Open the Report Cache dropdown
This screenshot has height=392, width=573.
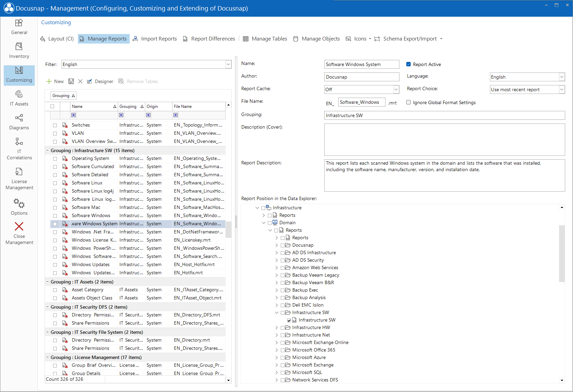(396, 89)
